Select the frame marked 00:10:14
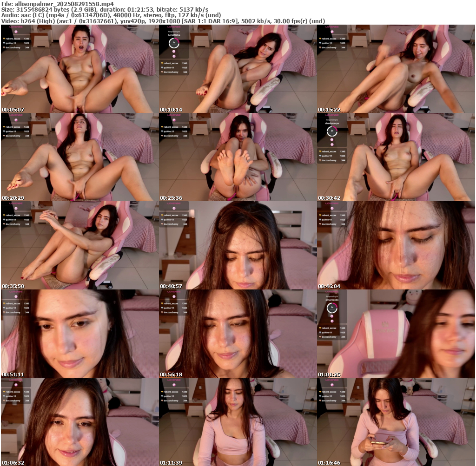Screen dimensions: 476x466 (x=238, y=69)
